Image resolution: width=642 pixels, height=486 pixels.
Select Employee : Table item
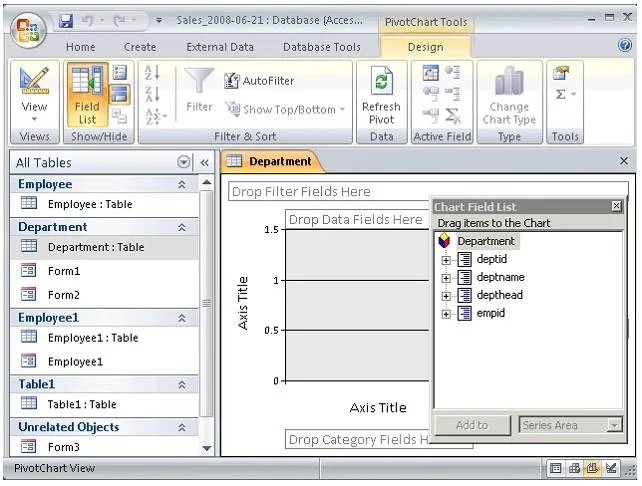pos(104,204)
